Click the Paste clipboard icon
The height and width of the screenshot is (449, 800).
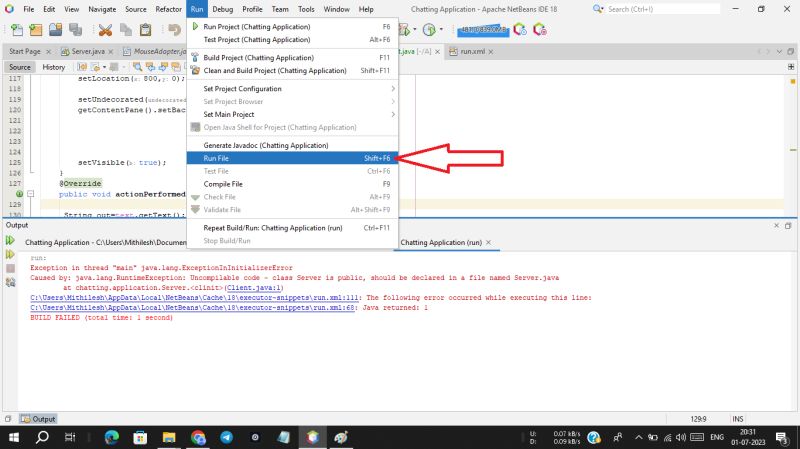pos(145,30)
